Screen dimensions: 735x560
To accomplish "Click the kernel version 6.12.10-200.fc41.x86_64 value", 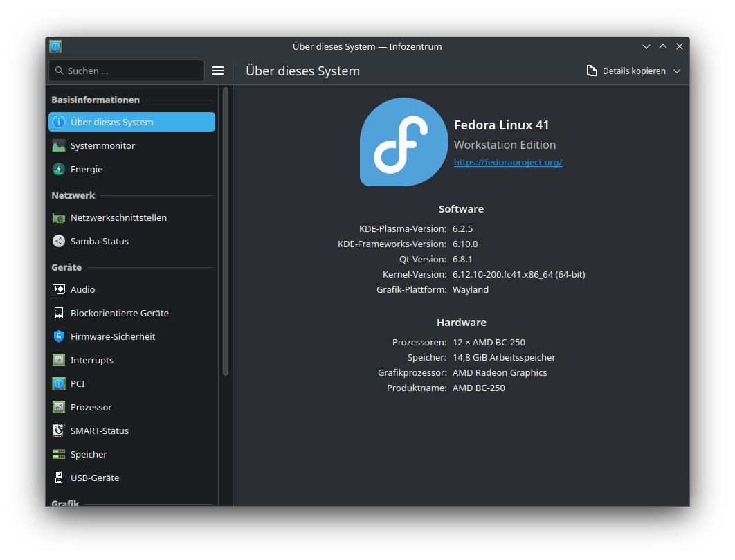I will click(x=519, y=274).
